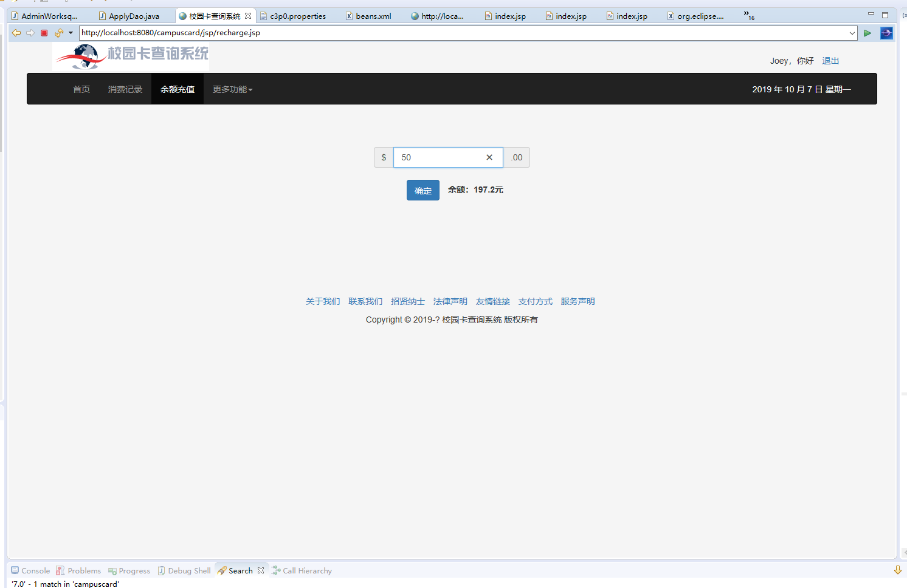Click the yellow progress arrow at bottom right

tap(897, 570)
